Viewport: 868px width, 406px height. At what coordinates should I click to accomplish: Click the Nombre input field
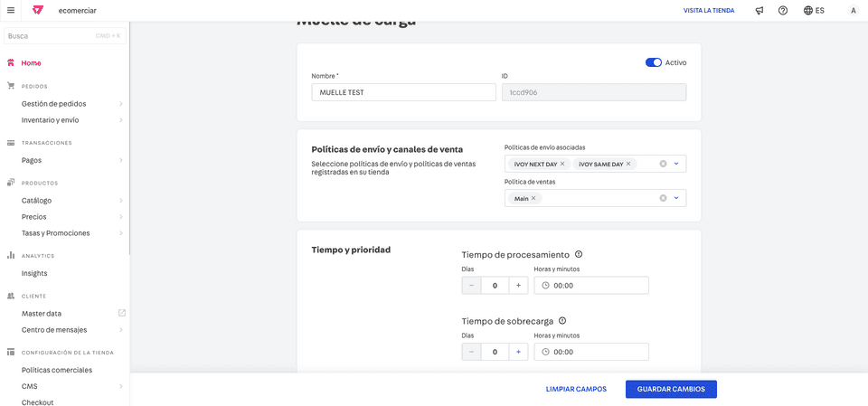pos(403,92)
